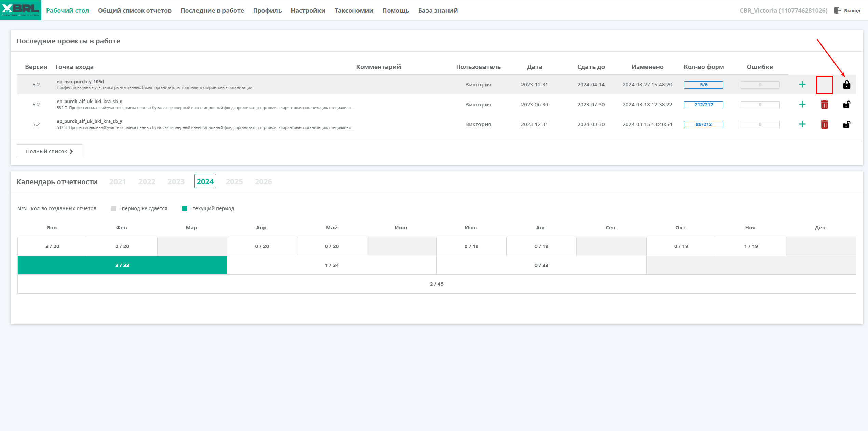The image size is (868, 431).
Task: Click the XBRL application logo
Action: click(x=21, y=10)
